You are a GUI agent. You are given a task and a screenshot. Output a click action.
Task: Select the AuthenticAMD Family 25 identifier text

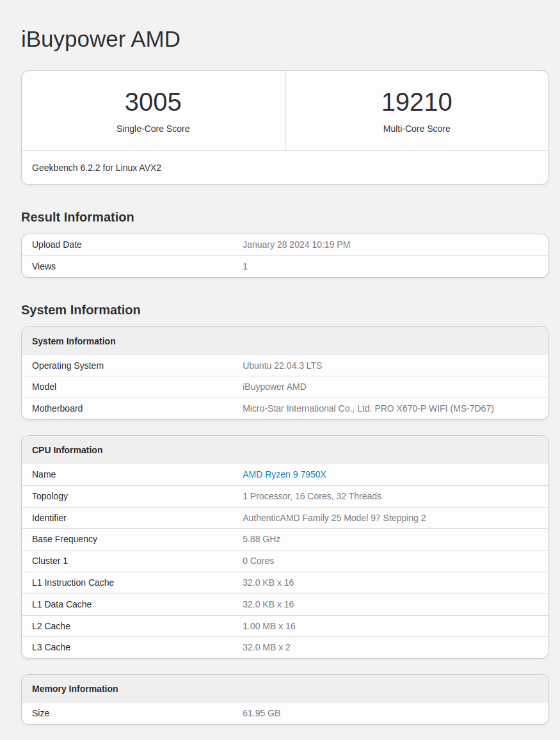click(x=334, y=518)
